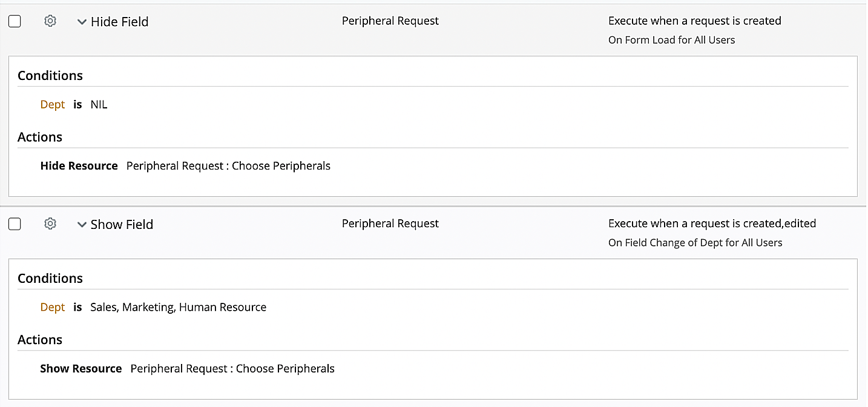The image size is (868, 407).
Task: Click the Dept link in the NIL condition
Action: coord(53,105)
